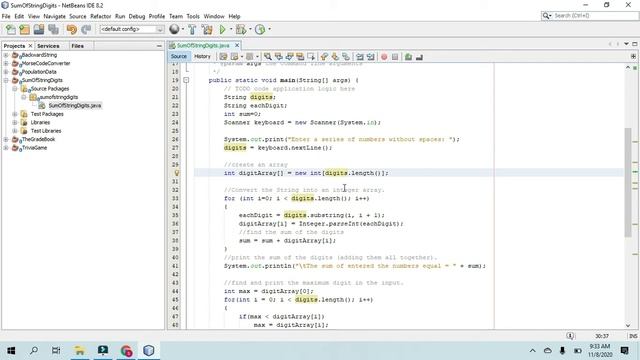
Task: Click Previous Bookmark icon
Action: click(324, 57)
